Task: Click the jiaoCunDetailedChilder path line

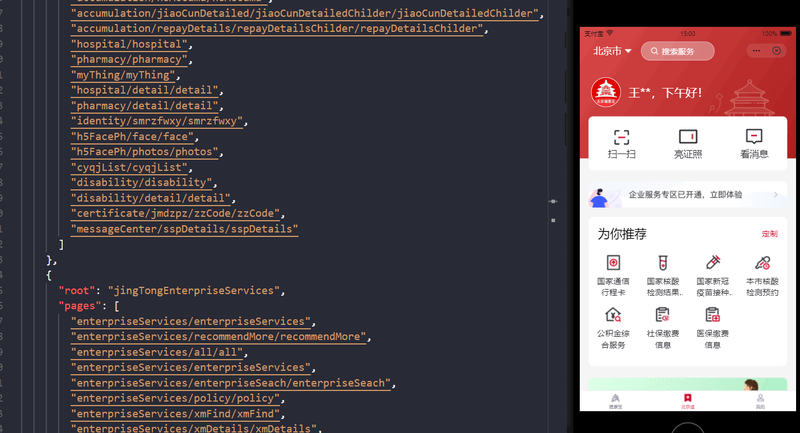Action: [x=307, y=14]
